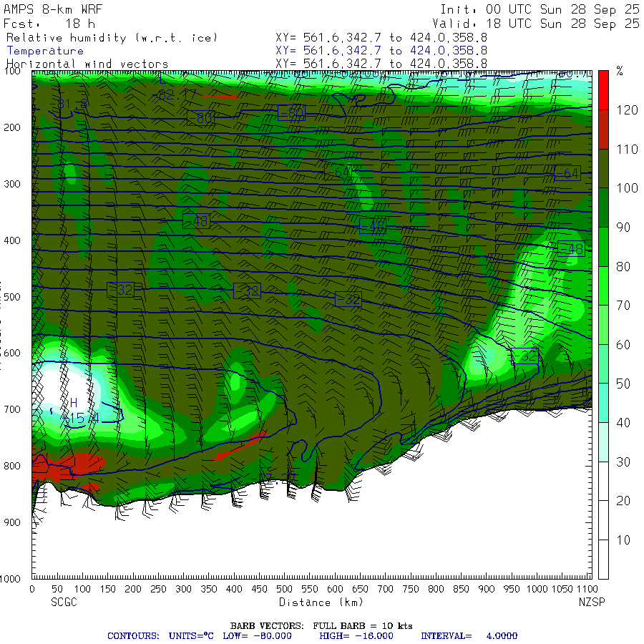Click the '-82.17' temperature minimum label
This screenshot has width=644, height=644.
tap(174, 95)
